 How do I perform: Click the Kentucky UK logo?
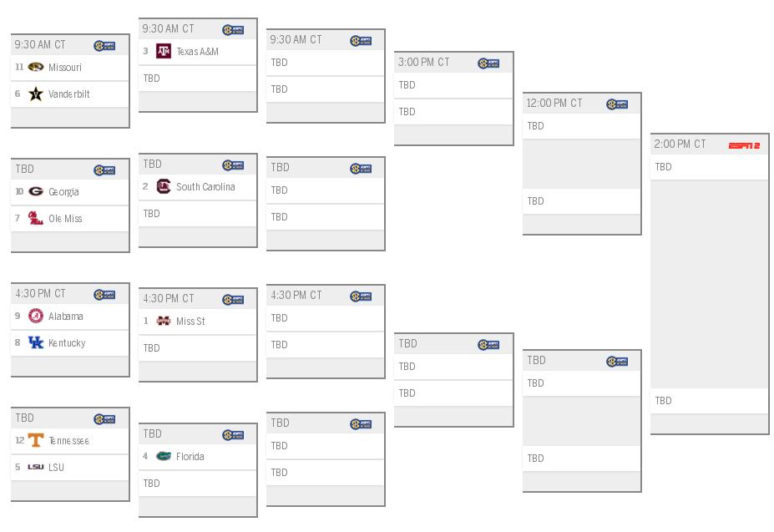click(36, 342)
